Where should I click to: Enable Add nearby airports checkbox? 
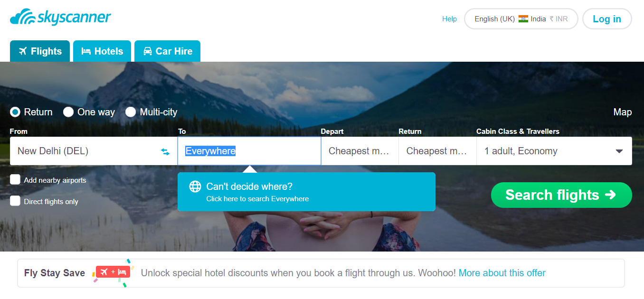pos(15,179)
